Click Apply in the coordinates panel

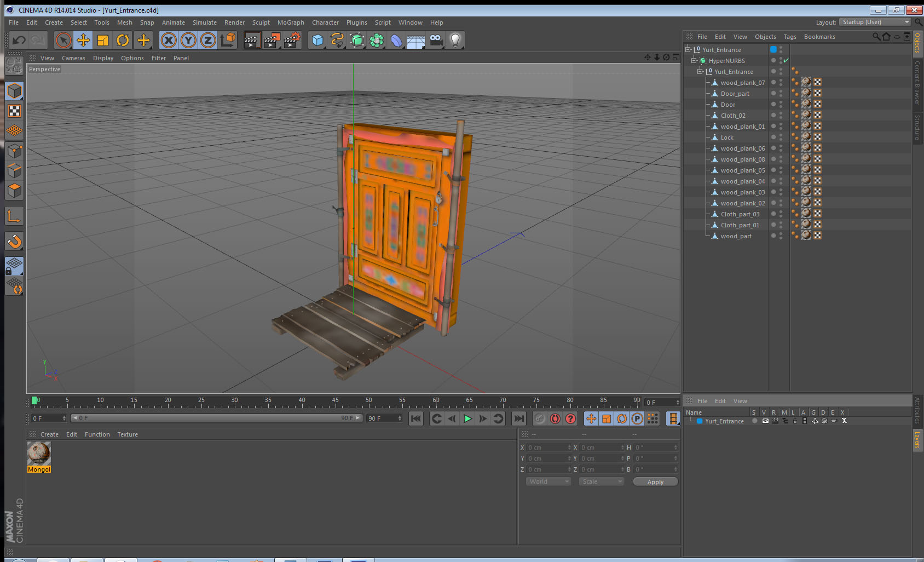click(655, 481)
